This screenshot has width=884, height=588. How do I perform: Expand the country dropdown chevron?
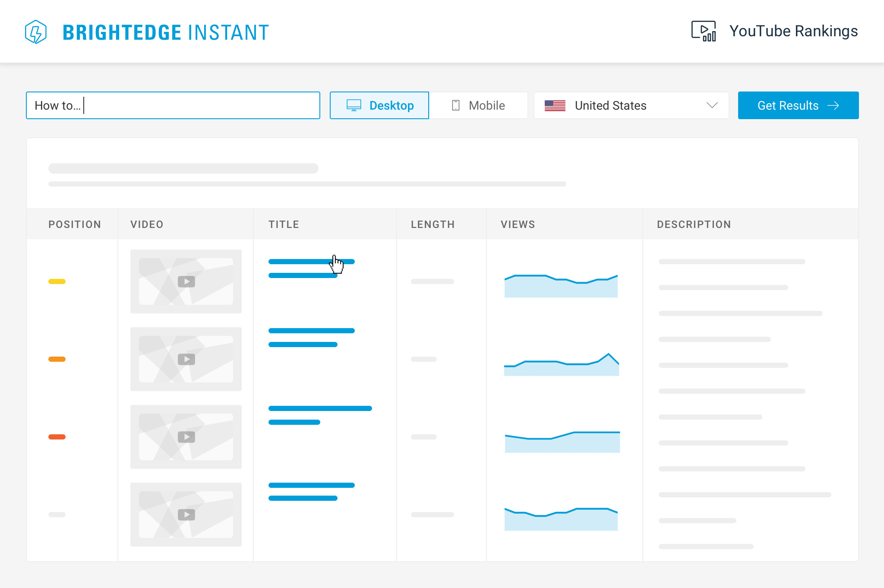[712, 105]
